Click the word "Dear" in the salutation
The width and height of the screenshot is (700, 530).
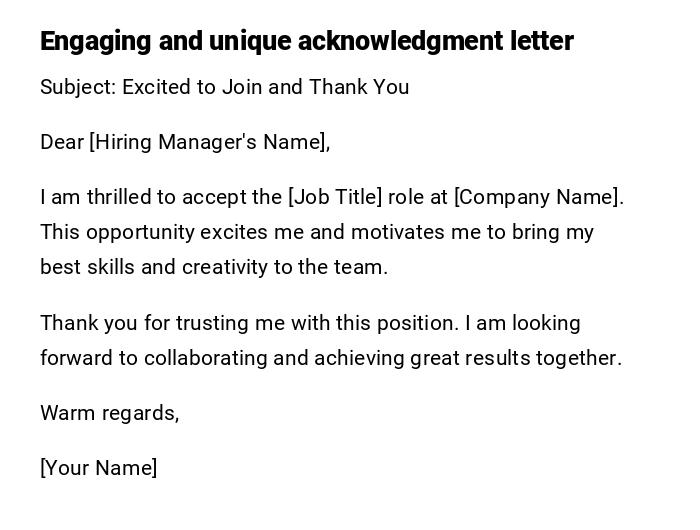point(62,142)
